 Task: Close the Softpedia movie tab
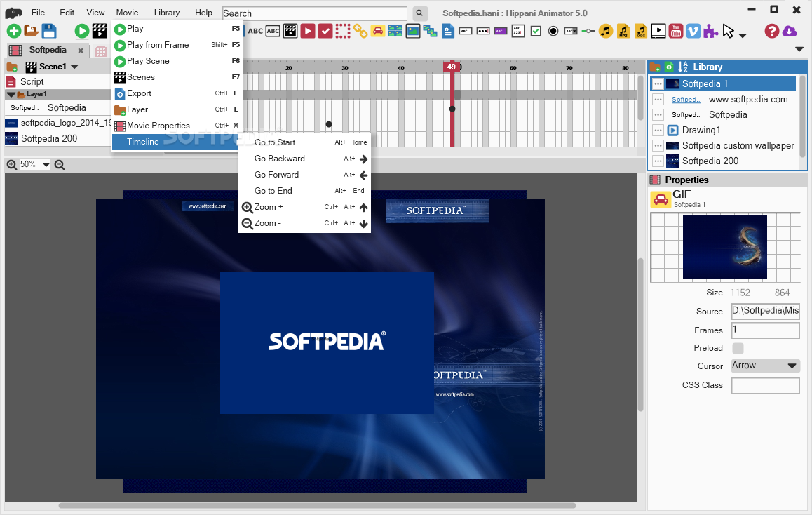coord(80,51)
